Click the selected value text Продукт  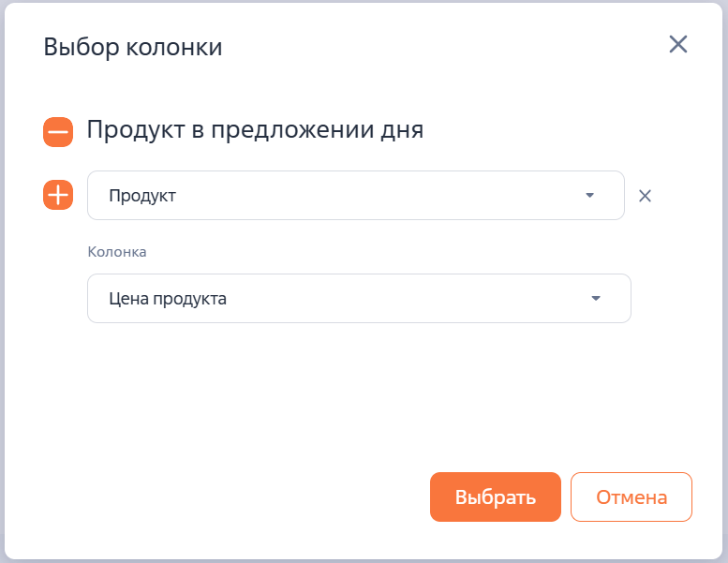(142, 196)
